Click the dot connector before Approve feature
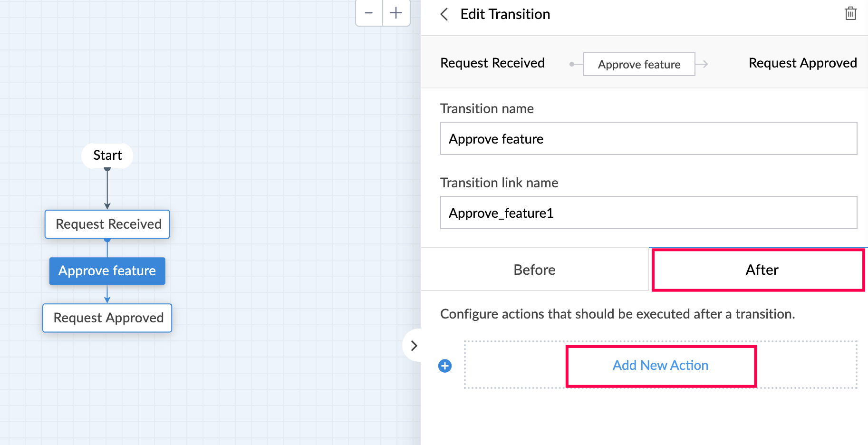 point(572,64)
